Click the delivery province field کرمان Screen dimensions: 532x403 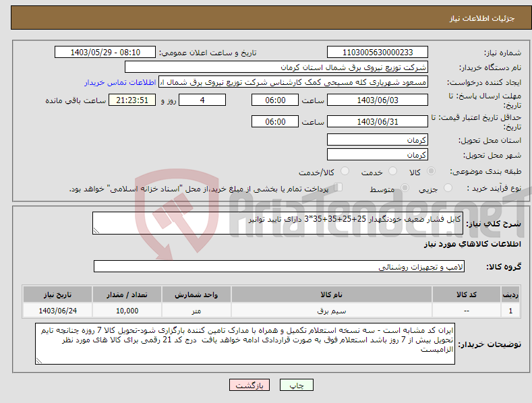[378, 139]
